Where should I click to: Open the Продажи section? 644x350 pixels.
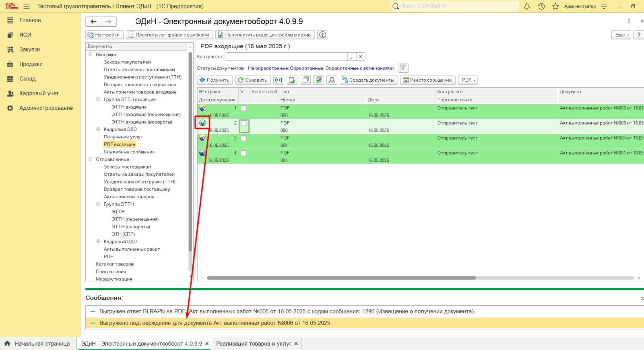pos(31,64)
